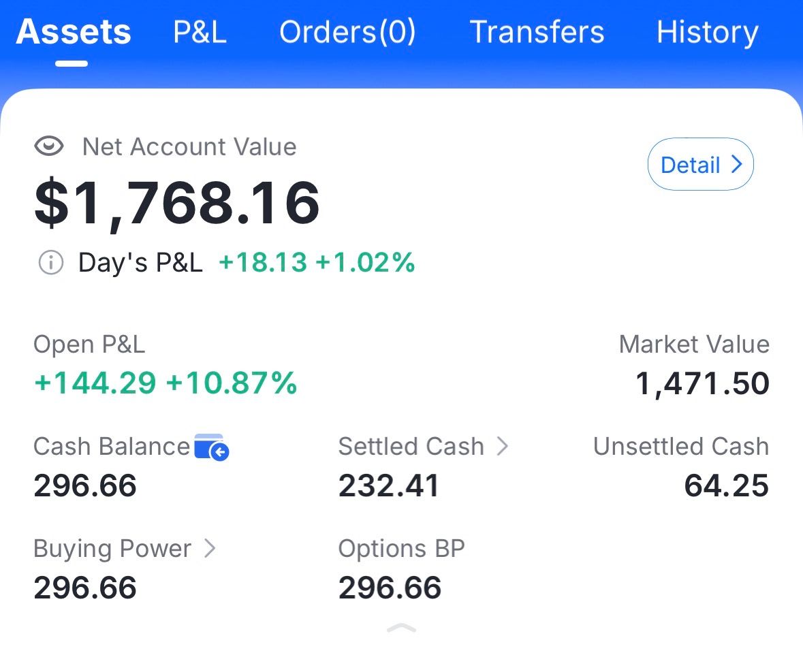Tap the Open P&L +144.29 figure
The width and height of the screenshot is (803, 672).
95,383
